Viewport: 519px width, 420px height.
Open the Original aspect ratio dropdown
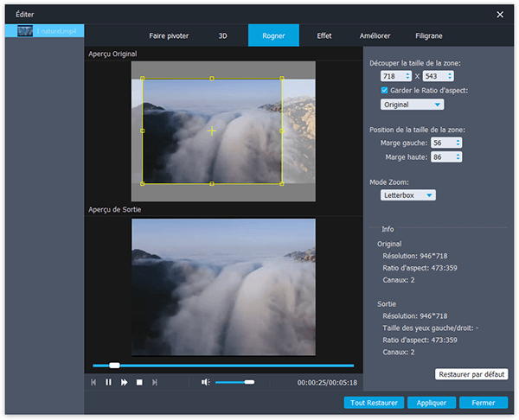pyautogui.click(x=413, y=105)
